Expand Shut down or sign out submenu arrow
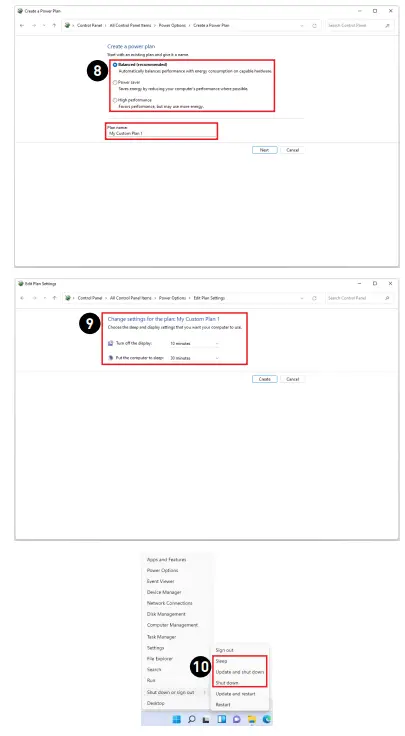The image size is (405, 736). (x=205, y=692)
